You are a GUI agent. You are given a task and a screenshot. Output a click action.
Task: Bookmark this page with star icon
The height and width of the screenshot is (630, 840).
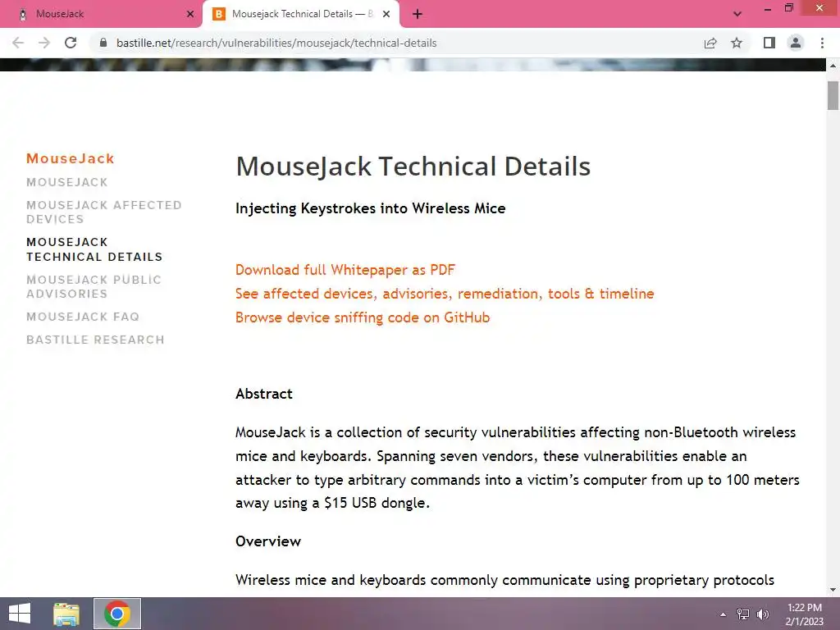coord(737,43)
